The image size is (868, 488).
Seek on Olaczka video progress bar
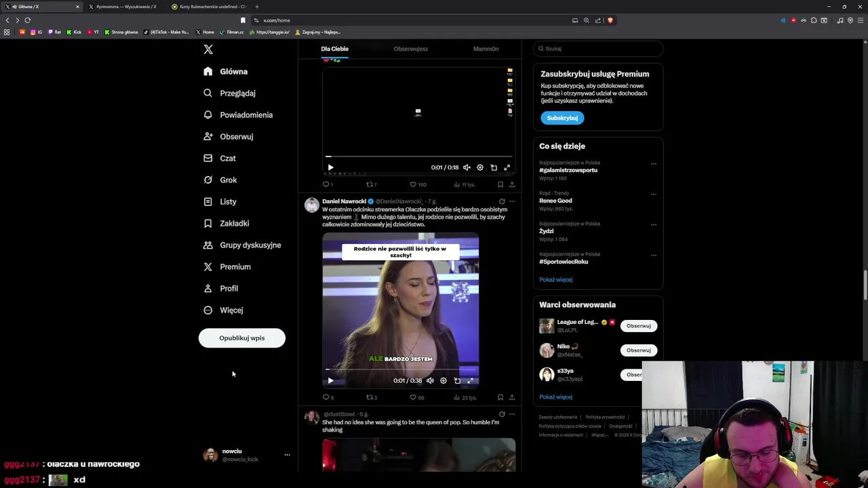coord(401,370)
